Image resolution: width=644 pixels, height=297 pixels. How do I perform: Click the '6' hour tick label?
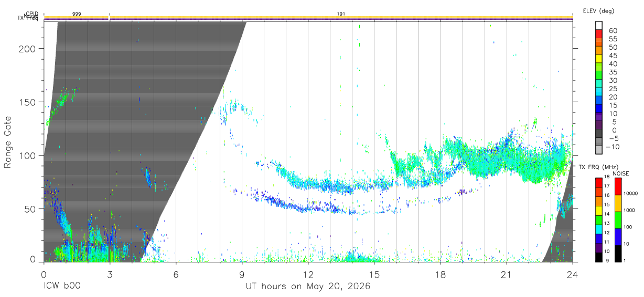(x=176, y=274)
